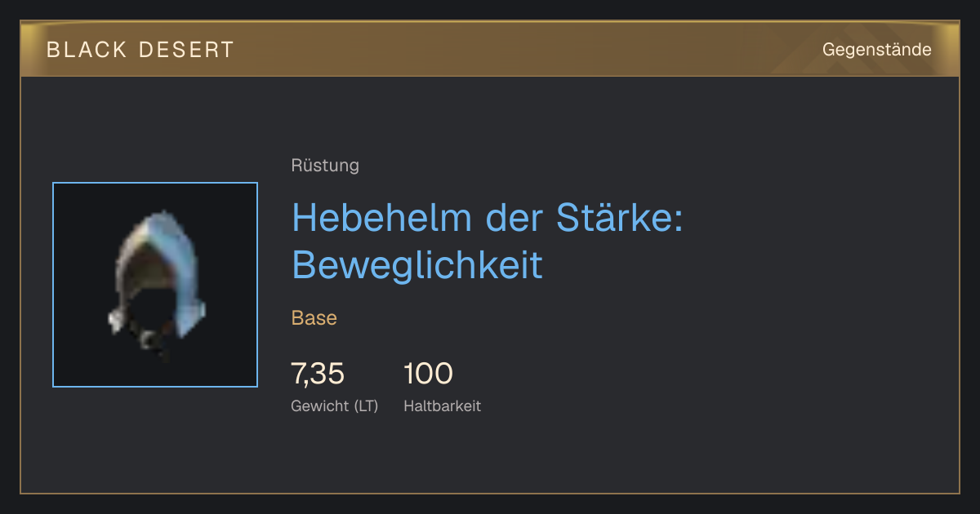The width and height of the screenshot is (980, 514).
Task: Select the Rüstung category label
Action: 325,166
